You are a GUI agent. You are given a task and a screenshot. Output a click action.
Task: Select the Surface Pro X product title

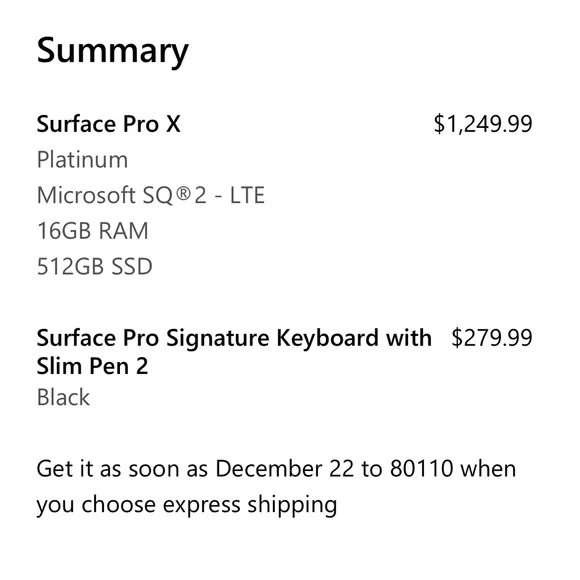coord(108,124)
